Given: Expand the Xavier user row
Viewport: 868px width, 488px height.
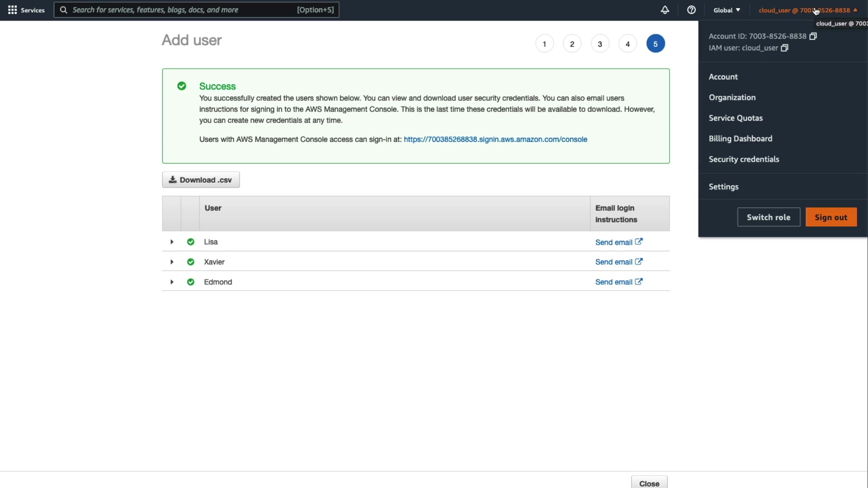Looking at the screenshot, I should pos(172,262).
